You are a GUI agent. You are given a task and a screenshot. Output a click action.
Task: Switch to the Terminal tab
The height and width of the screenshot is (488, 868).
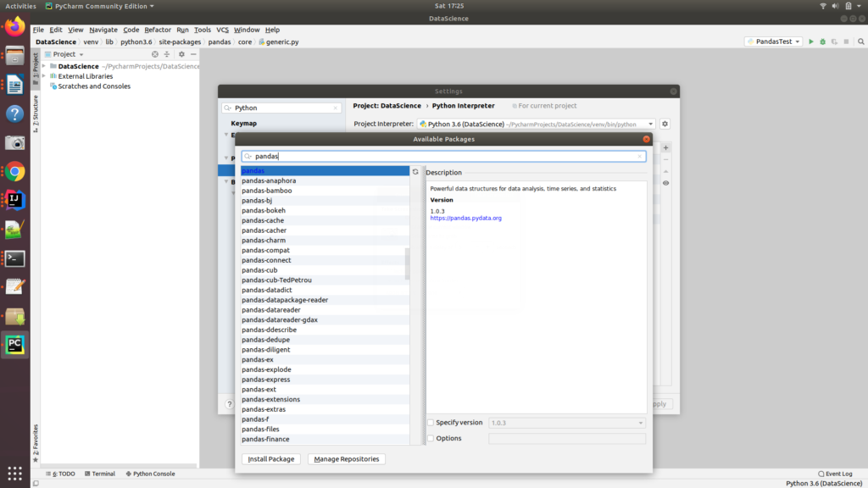tap(99, 474)
